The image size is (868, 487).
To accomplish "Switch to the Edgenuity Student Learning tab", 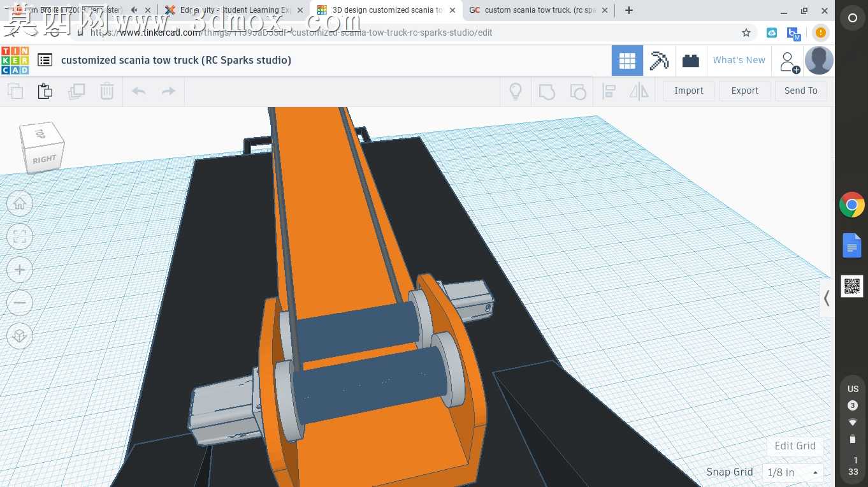I will (235, 10).
